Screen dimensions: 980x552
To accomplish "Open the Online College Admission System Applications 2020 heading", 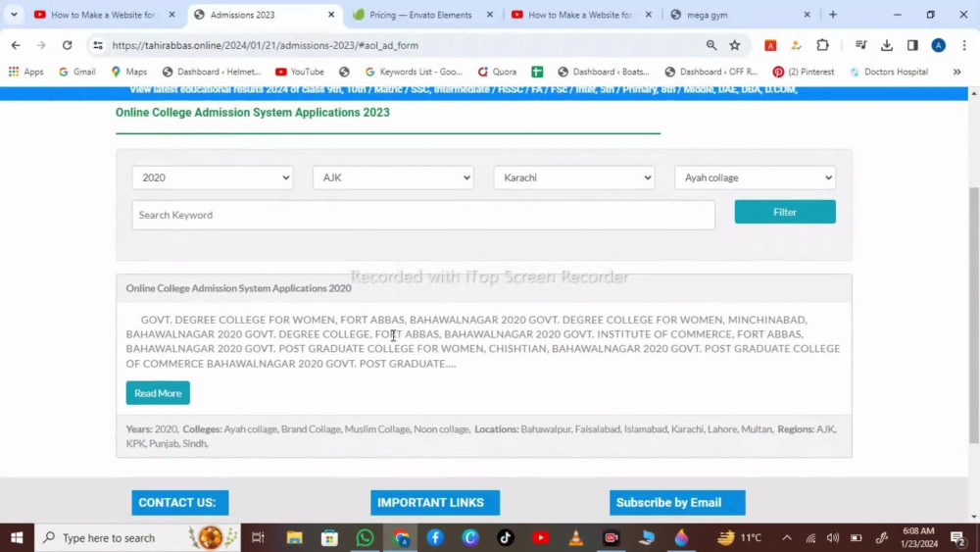I will point(239,288).
